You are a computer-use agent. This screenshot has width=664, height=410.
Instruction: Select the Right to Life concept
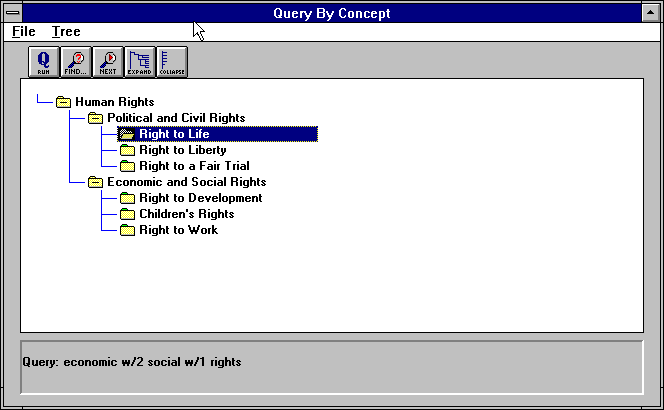click(174, 134)
